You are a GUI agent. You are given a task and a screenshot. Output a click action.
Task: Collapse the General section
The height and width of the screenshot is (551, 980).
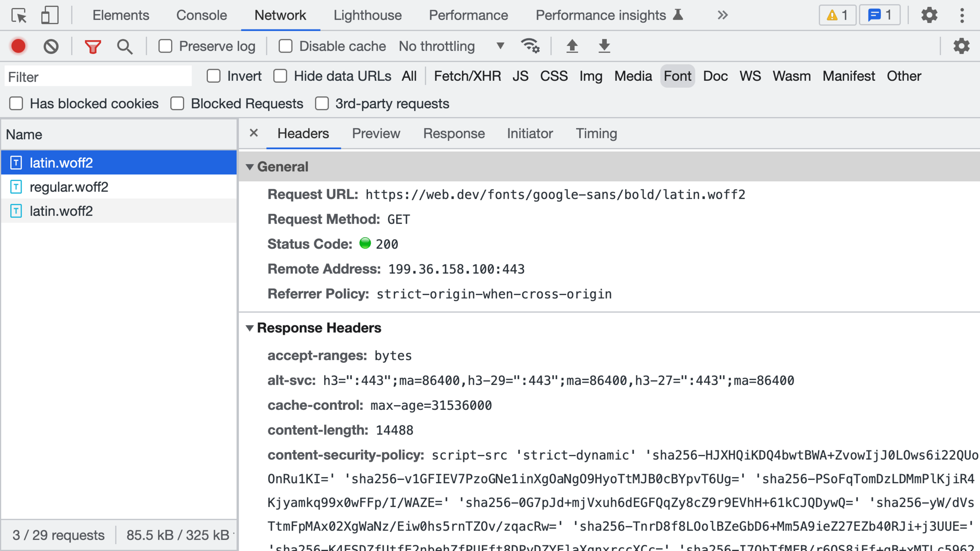pyautogui.click(x=250, y=167)
